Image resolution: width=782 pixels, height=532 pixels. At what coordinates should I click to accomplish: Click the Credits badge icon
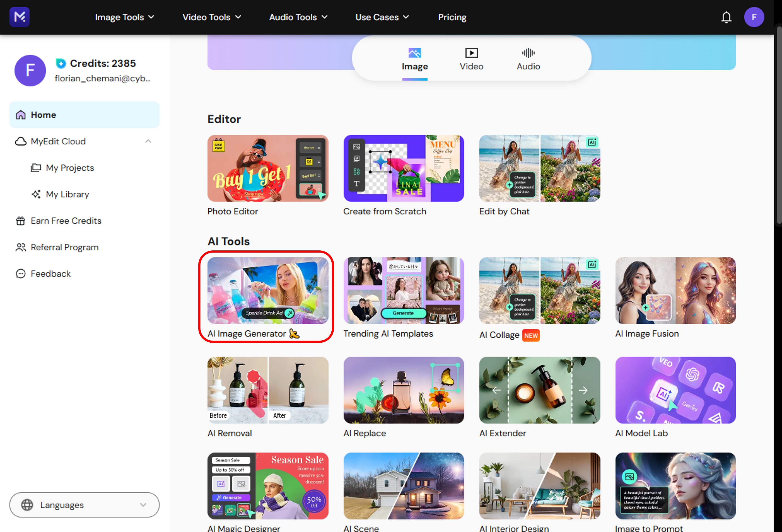[x=61, y=63]
